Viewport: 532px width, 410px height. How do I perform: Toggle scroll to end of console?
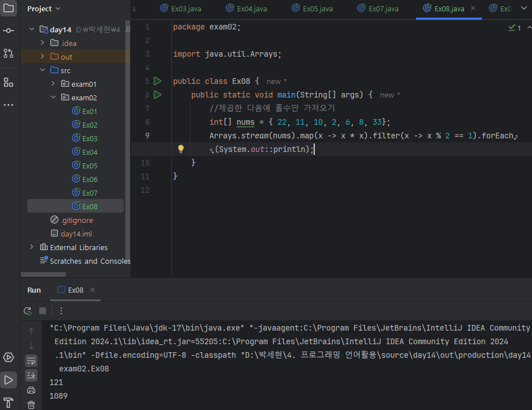pos(31,375)
